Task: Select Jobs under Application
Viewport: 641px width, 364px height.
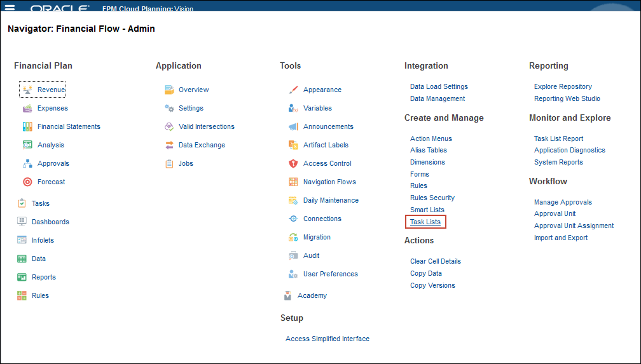Action: click(x=186, y=163)
